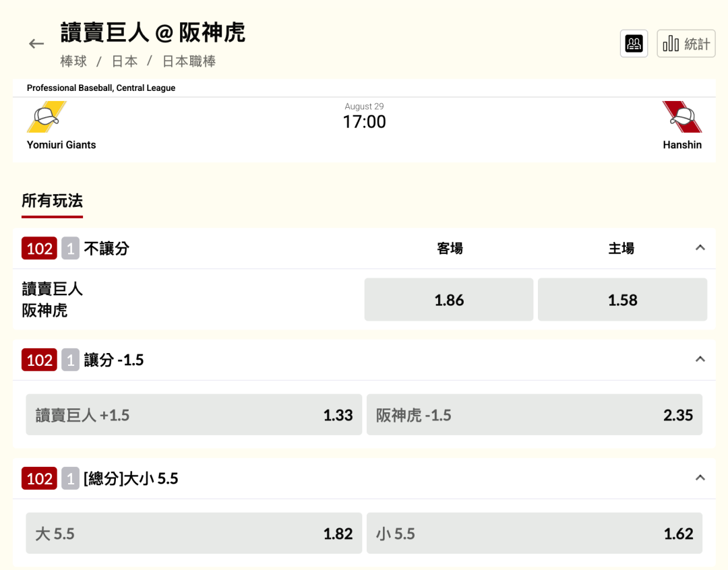The height and width of the screenshot is (570, 728).
Task: Collapse the 讓分 -1.5 section
Action: (x=700, y=359)
